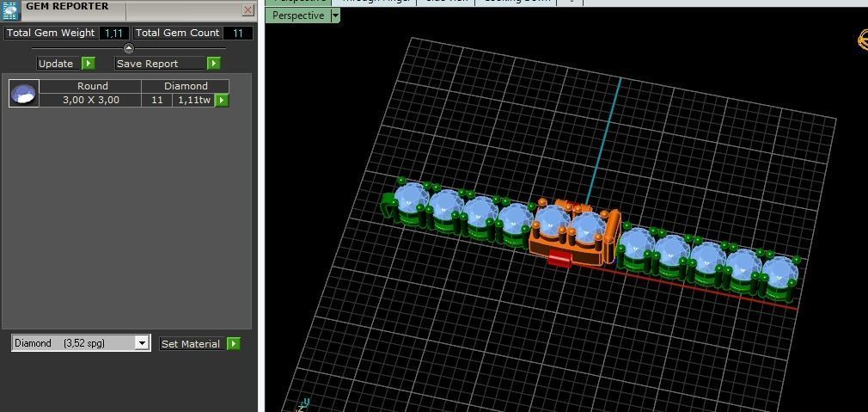Viewport: 868px width, 412px height.
Task: Click the gem quantity cell showing 11
Action: click(x=156, y=101)
